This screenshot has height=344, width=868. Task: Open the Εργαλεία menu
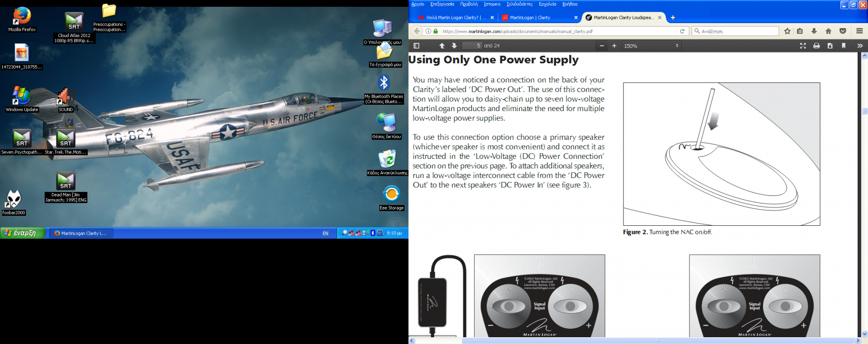coord(547,4)
